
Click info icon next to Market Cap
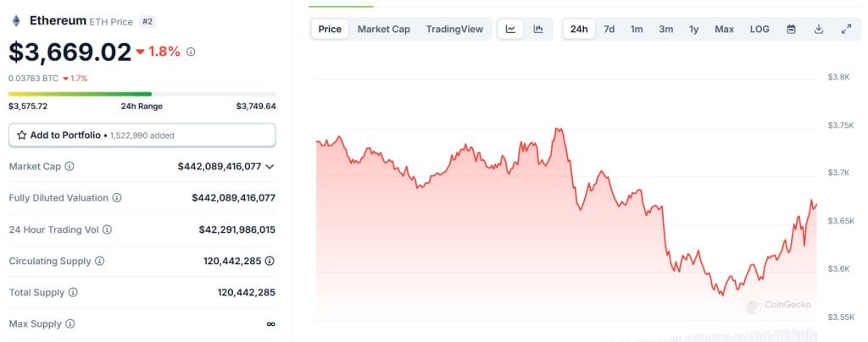click(x=70, y=166)
